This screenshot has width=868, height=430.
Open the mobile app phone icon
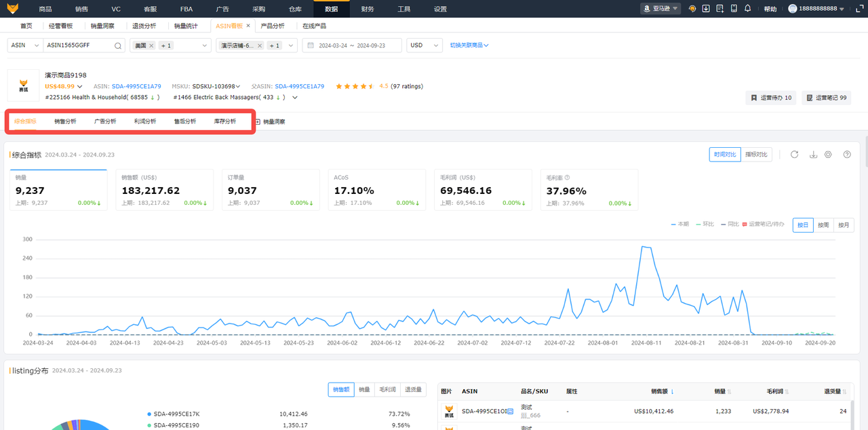(734, 9)
